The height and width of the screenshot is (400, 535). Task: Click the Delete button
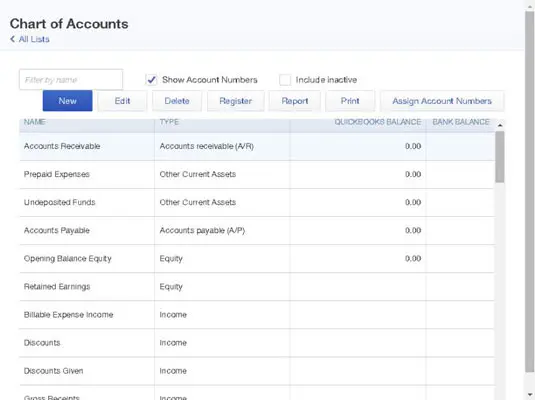click(177, 101)
